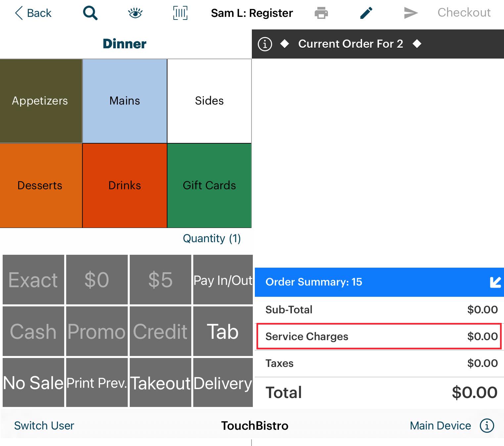
Task: Open the Desserts menu category
Action: 40,185
